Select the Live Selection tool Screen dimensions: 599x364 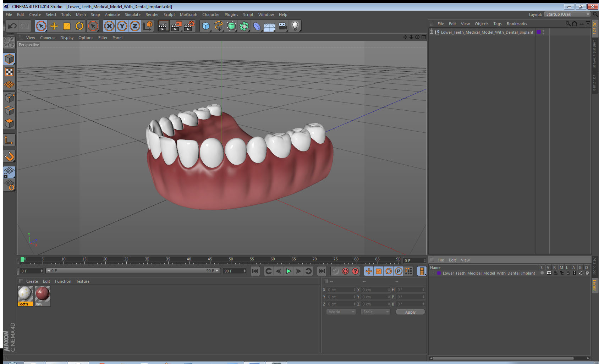(x=41, y=26)
